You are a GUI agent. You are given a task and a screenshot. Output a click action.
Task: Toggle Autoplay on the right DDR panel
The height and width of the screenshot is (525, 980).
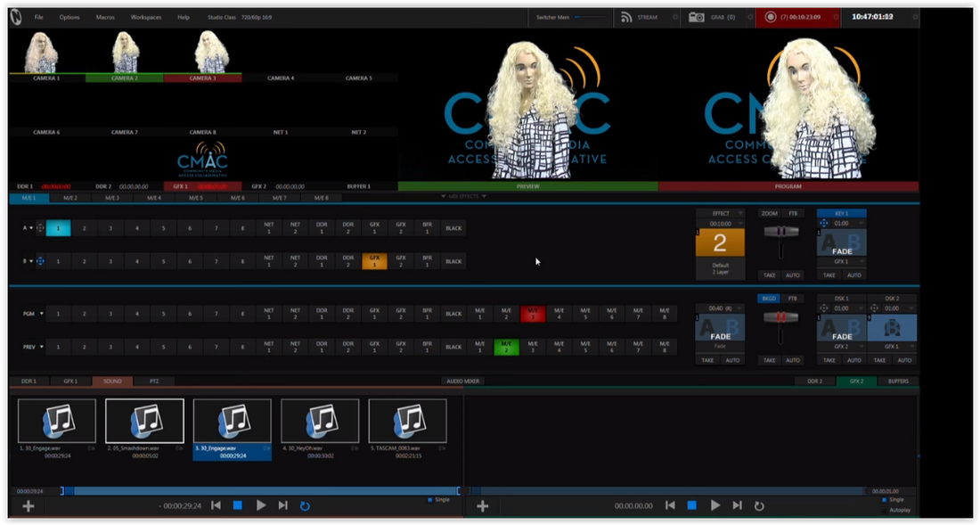click(886, 510)
